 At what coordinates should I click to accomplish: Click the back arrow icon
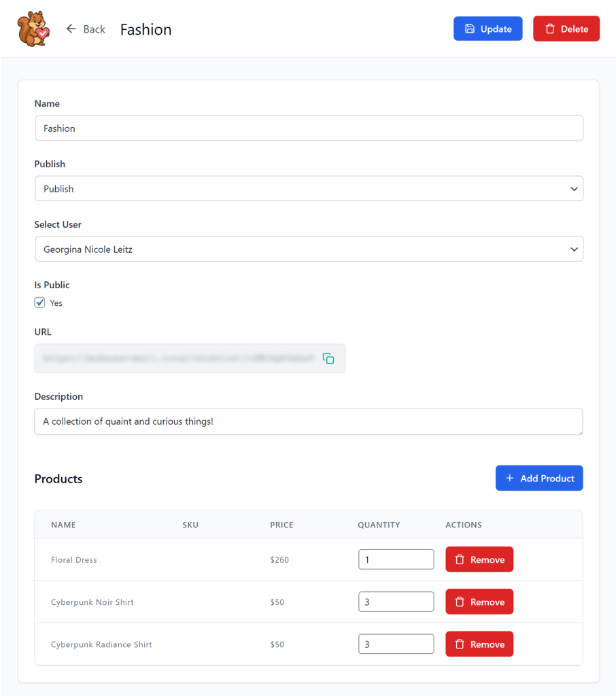pos(70,29)
